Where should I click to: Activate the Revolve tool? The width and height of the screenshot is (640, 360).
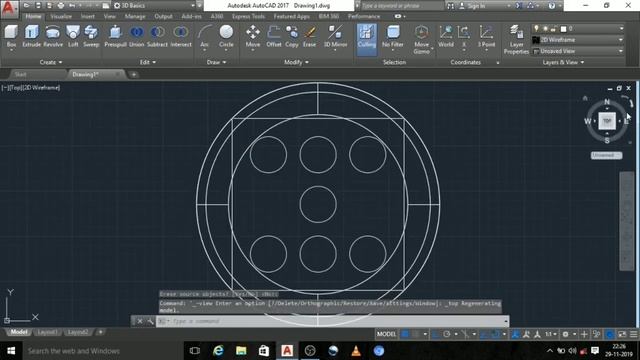[x=53, y=36]
